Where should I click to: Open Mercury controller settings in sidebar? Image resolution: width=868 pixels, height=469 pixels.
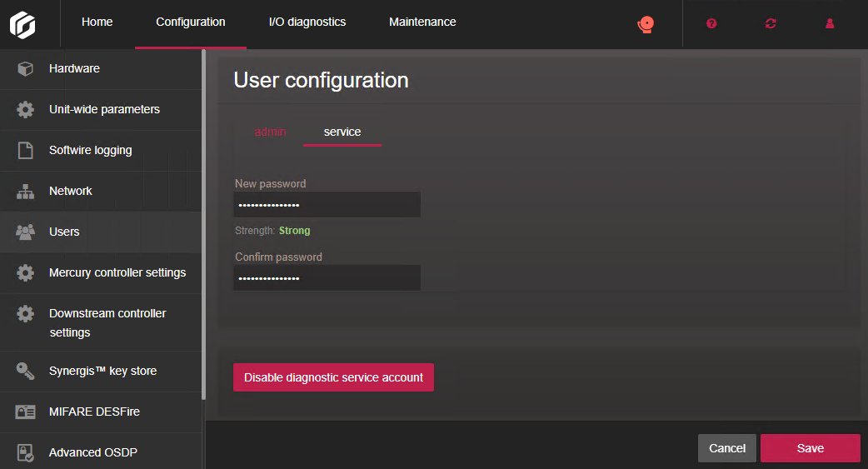tap(117, 272)
